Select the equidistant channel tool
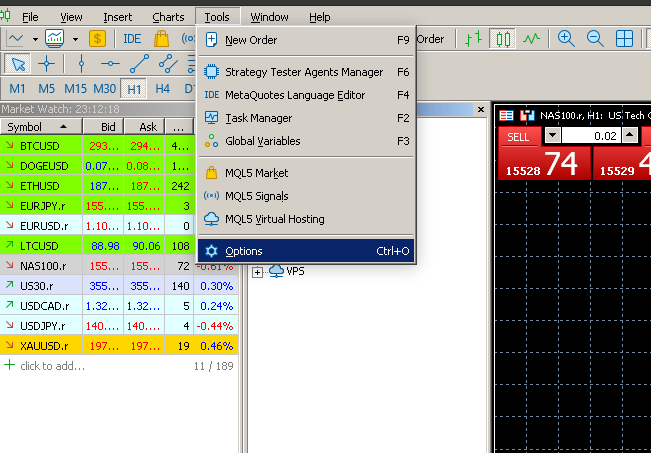 pyautogui.click(x=168, y=64)
